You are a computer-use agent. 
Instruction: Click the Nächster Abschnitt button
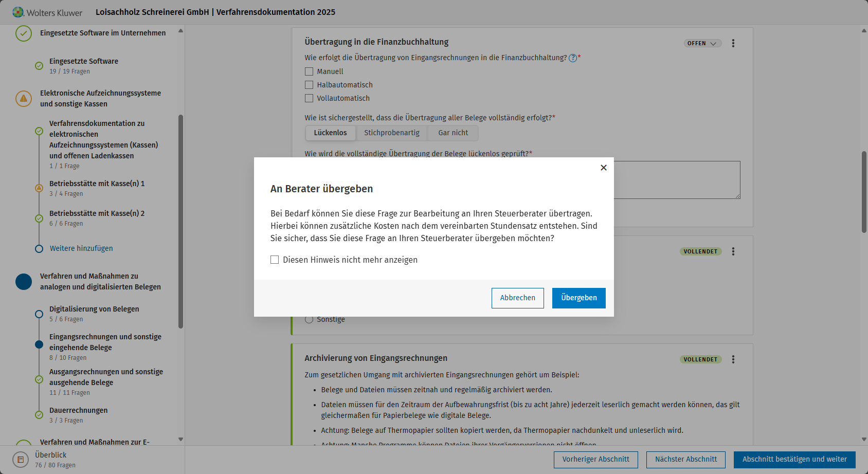[x=686, y=460]
